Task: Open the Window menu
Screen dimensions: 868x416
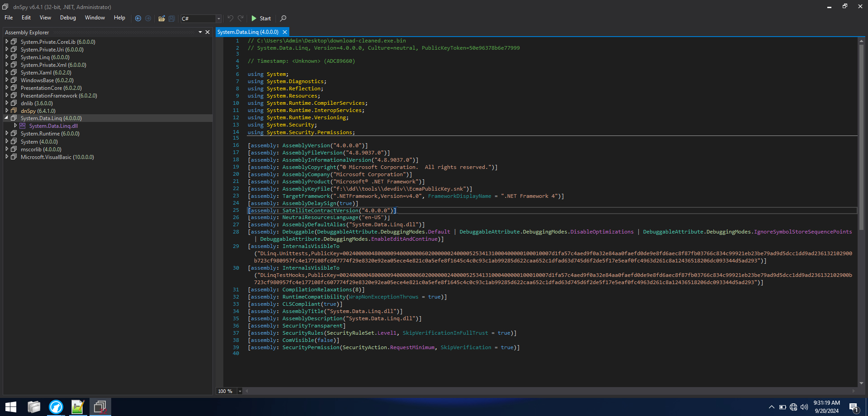Action: (x=95, y=18)
